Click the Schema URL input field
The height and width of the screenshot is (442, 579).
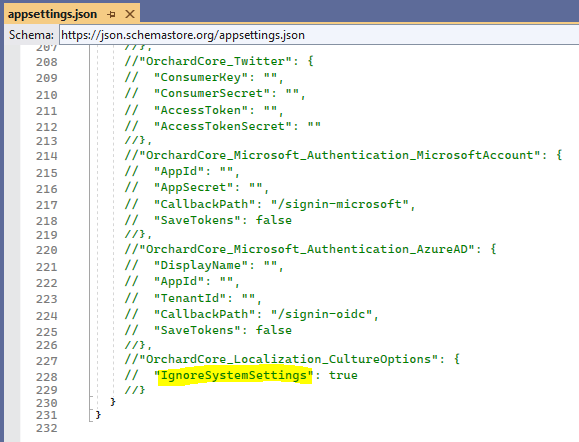(x=318, y=35)
